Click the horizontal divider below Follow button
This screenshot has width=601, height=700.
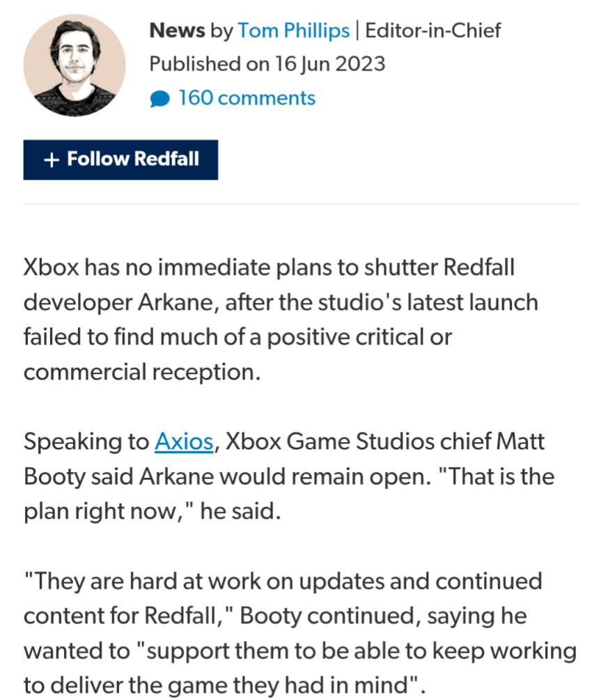pyautogui.click(x=300, y=204)
